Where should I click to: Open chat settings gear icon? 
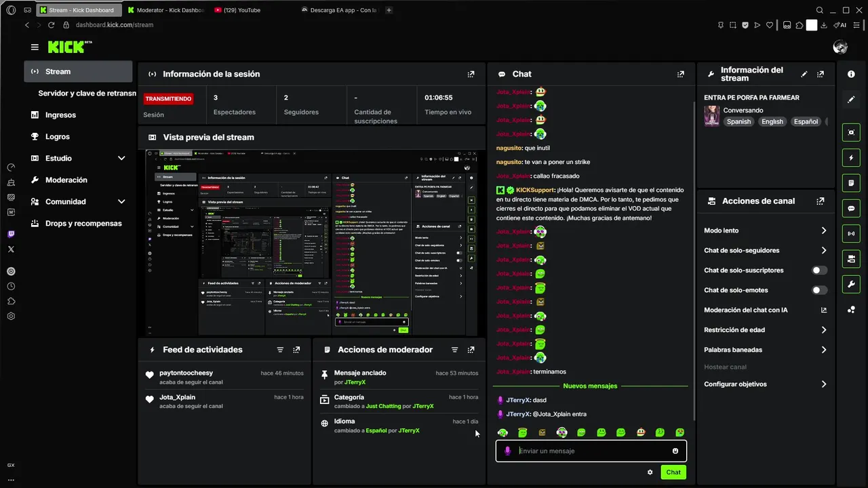(650, 472)
